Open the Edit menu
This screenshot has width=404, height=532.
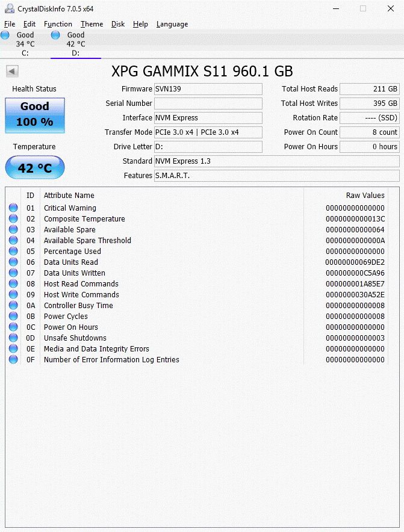click(29, 24)
